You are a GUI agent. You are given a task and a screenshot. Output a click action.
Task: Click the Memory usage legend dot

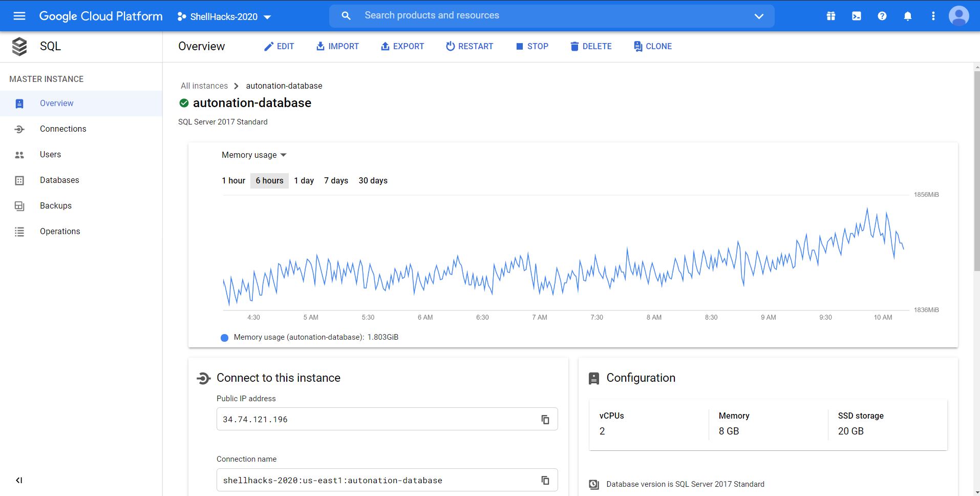(x=224, y=338)
